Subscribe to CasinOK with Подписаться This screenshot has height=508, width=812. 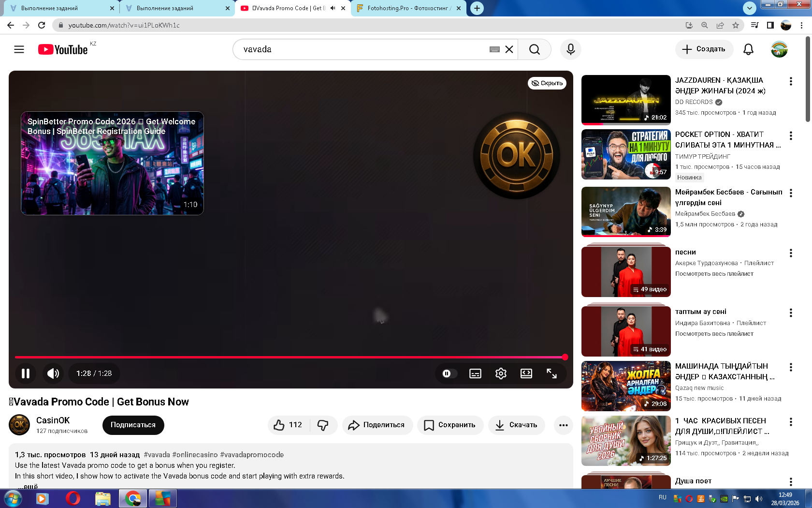point(133,425)
